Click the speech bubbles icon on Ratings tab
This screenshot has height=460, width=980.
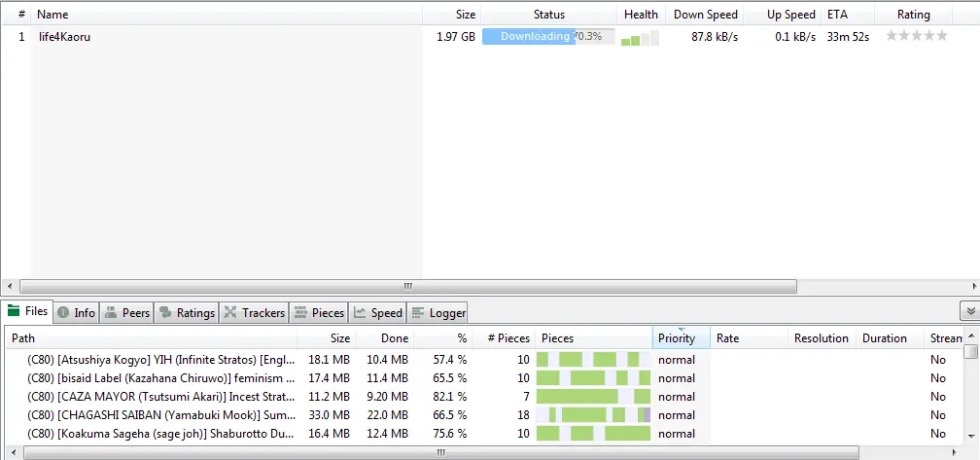(x=165, y=312)
